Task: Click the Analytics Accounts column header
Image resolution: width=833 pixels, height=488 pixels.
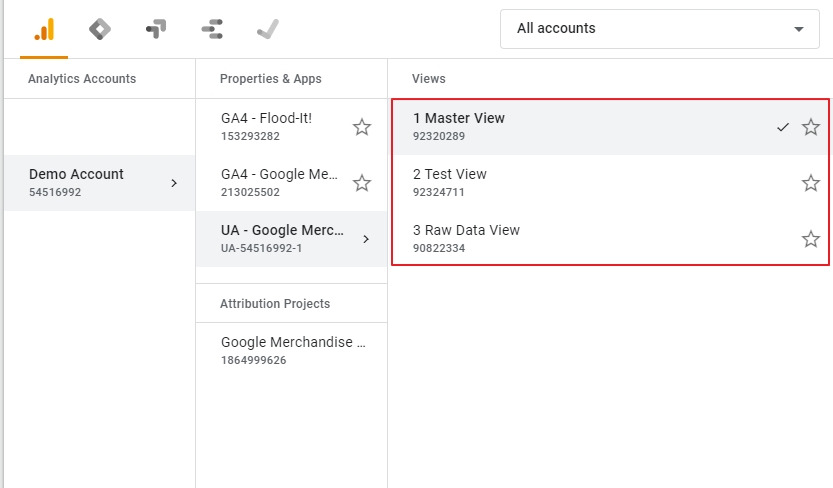Action: 82,79
